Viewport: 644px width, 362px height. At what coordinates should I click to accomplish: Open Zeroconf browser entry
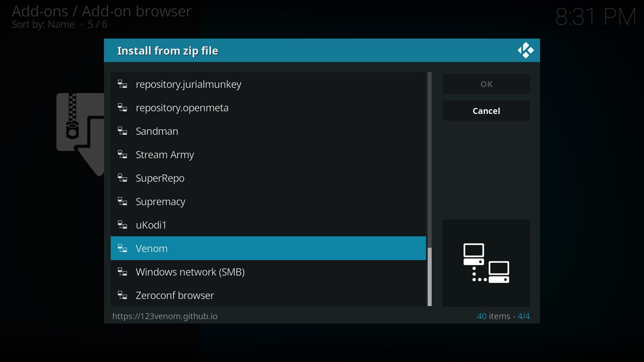pos(175,296)
